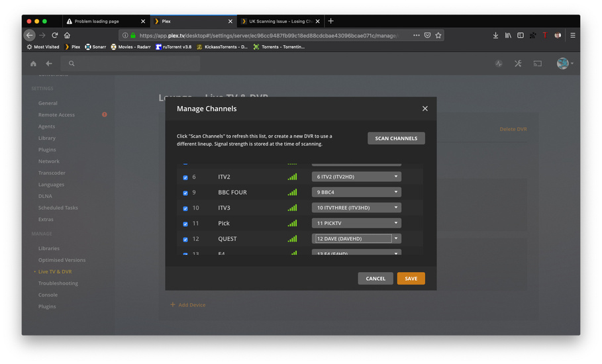This screenshot has height=364, width=602.
Task: Uncheck the ITV2 channel checkbox
Action: (x=185, y=177)
